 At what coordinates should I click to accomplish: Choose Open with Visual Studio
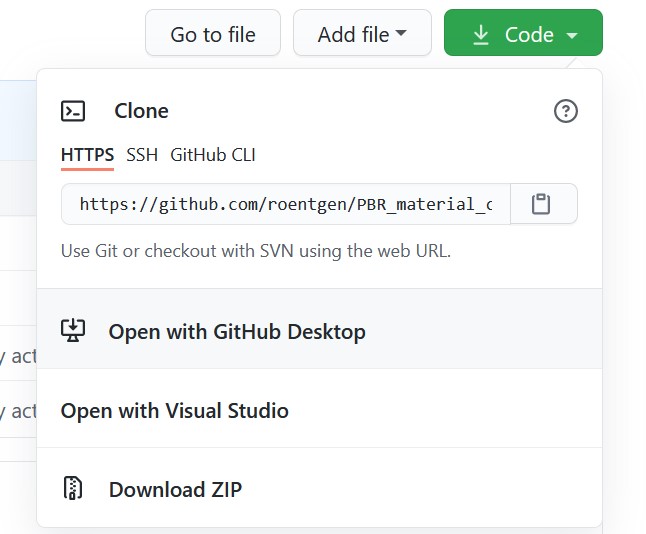click(175, 410)
